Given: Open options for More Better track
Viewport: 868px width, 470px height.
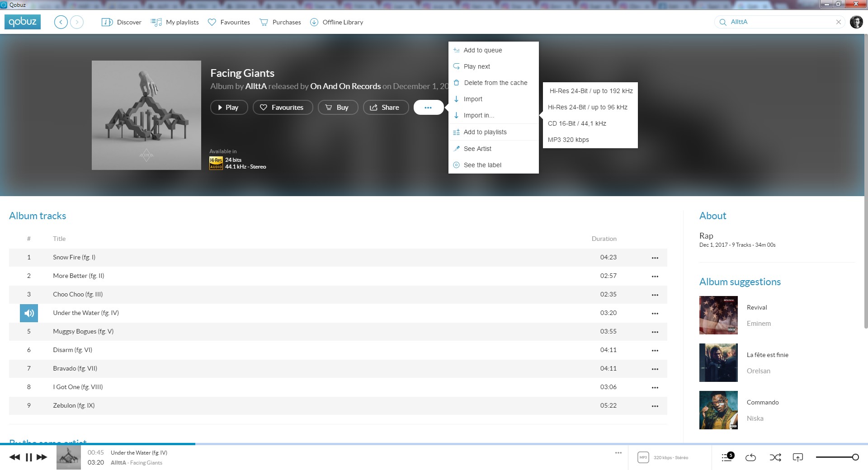Looking at the screenshot, I should click(655, 276).
